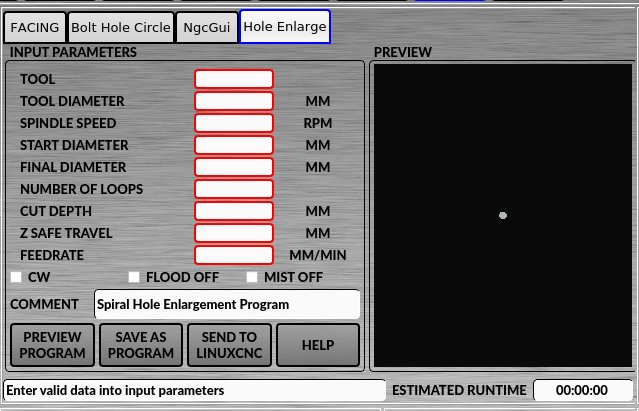
Task: Click the status message 'Enter valid data into input parameters'
Action: [194, 390]
